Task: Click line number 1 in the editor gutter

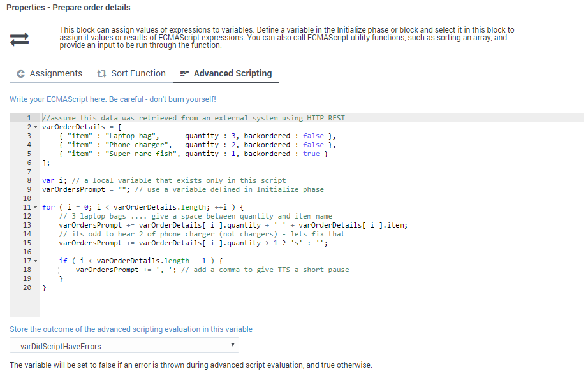Action: click(29, 119)
